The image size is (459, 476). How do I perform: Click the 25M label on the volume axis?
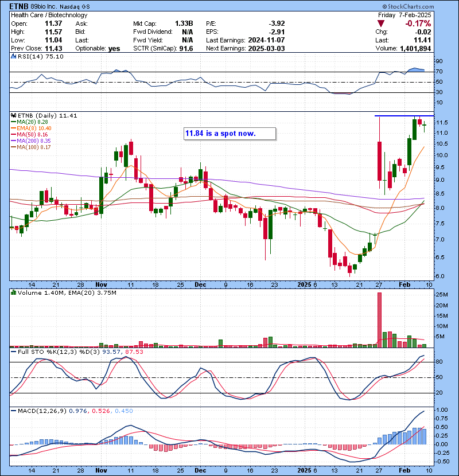click(x=441, y=295)
